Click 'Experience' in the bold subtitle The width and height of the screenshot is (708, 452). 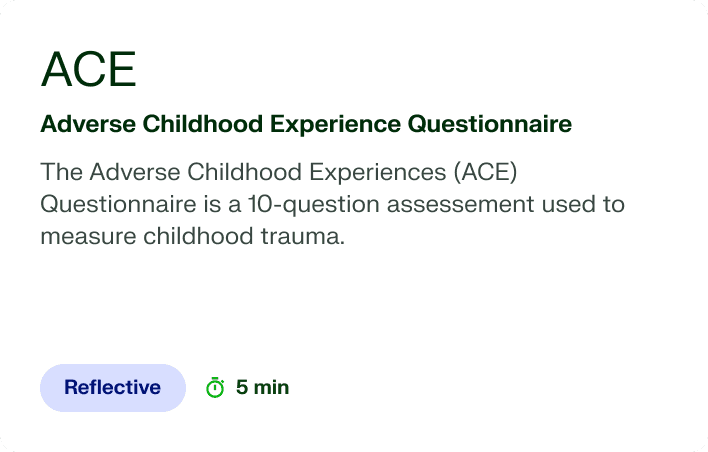(335, 125)
